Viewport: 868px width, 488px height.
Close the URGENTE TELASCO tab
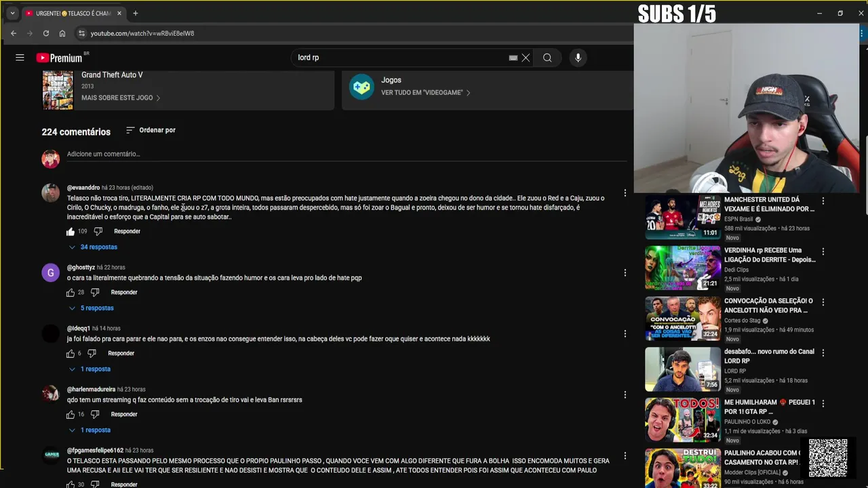coord(119,13)
